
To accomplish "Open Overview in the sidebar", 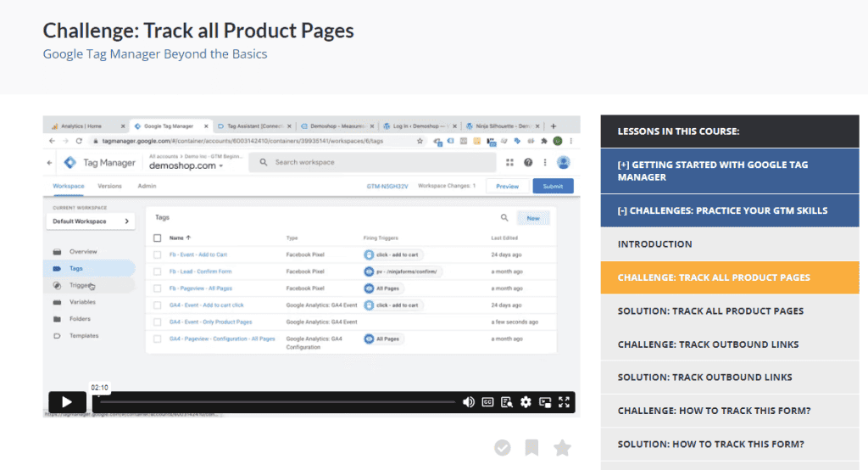I will tap(83, 252).
